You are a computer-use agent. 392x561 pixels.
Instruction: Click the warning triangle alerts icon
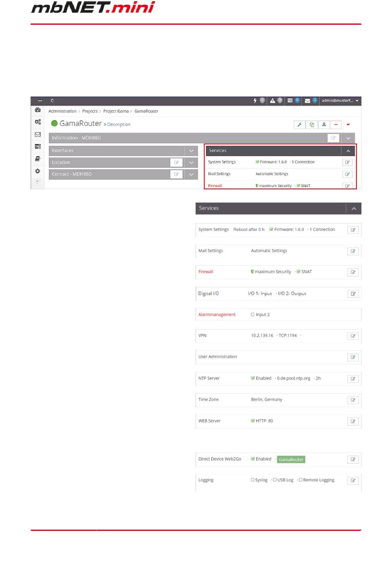click(272, 101)
